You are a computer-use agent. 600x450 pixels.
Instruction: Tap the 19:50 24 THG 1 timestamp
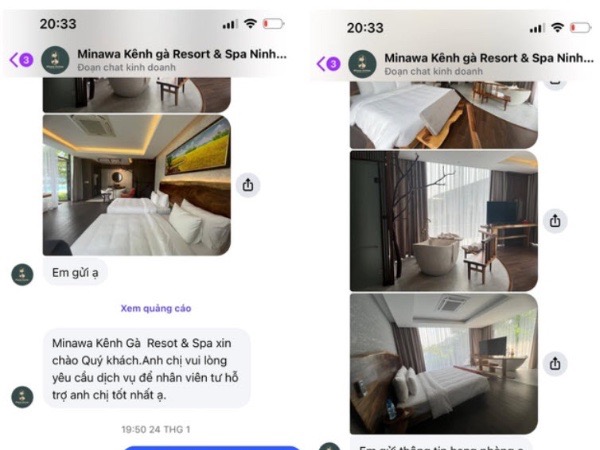[x=156, y=429]
